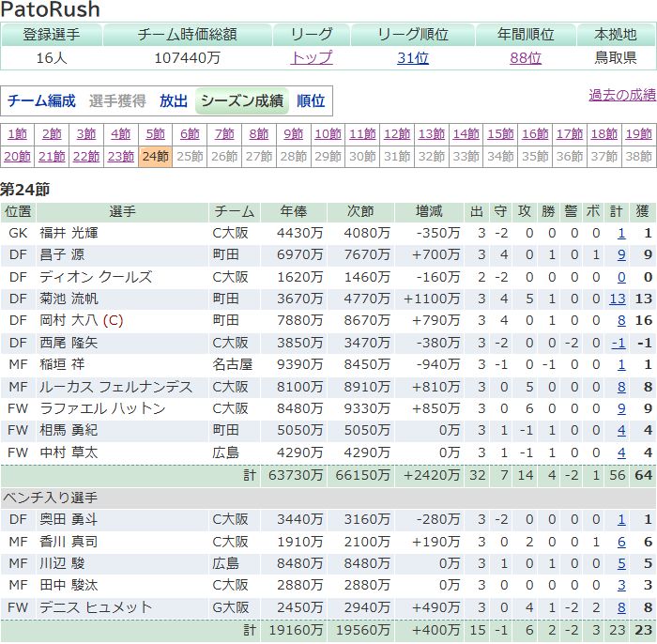Open 岡村 大八 points total link
657x644 pixels.
[x=621, y=320]
